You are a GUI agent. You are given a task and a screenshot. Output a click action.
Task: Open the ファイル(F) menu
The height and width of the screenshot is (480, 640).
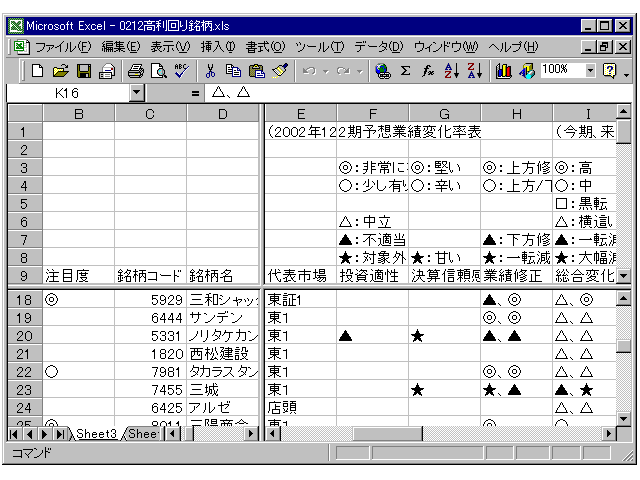point(63,47)
